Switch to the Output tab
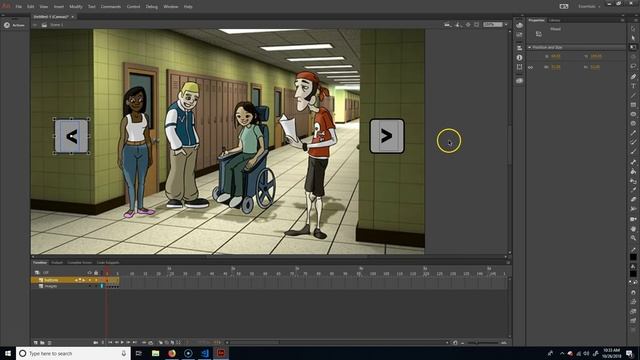The image size is (640, 360). point(57,262)
